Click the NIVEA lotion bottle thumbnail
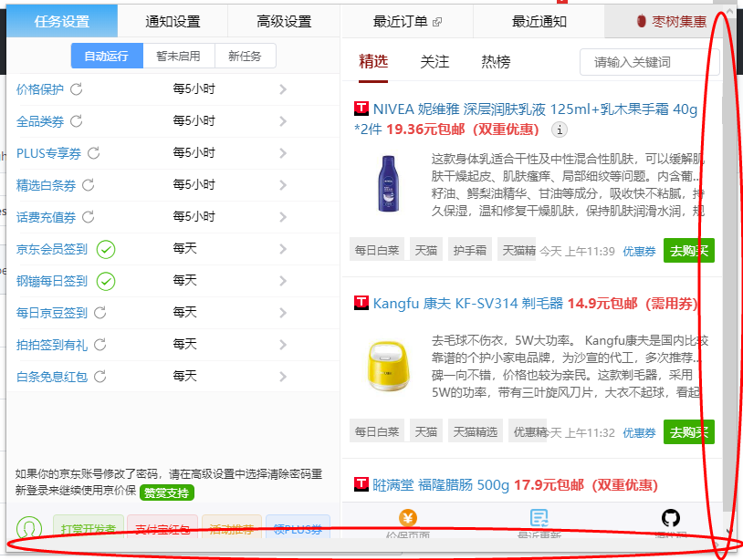This screenshot has width=743, height=560. click(389, 183)
